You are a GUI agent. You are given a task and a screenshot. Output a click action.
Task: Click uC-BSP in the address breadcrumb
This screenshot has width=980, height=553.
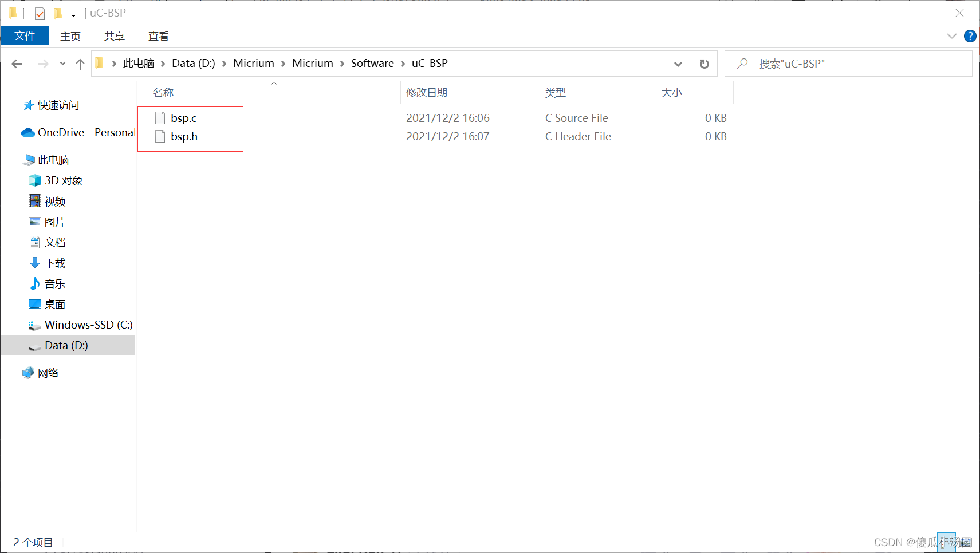[x=430, y=63]
